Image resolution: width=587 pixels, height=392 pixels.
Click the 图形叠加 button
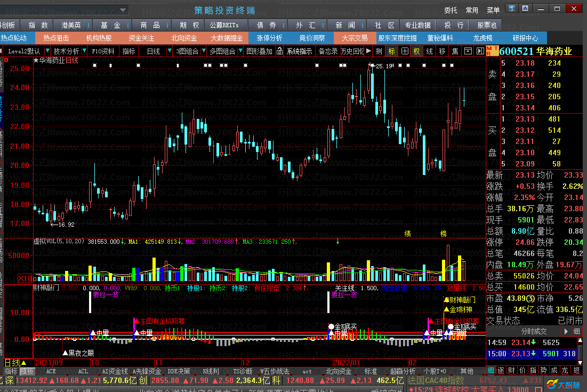(259, 51)
